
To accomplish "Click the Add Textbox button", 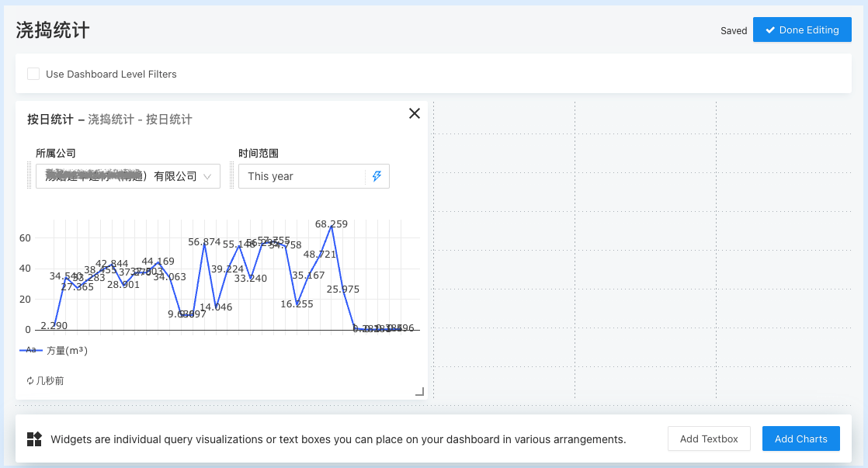I will [709, 439].
